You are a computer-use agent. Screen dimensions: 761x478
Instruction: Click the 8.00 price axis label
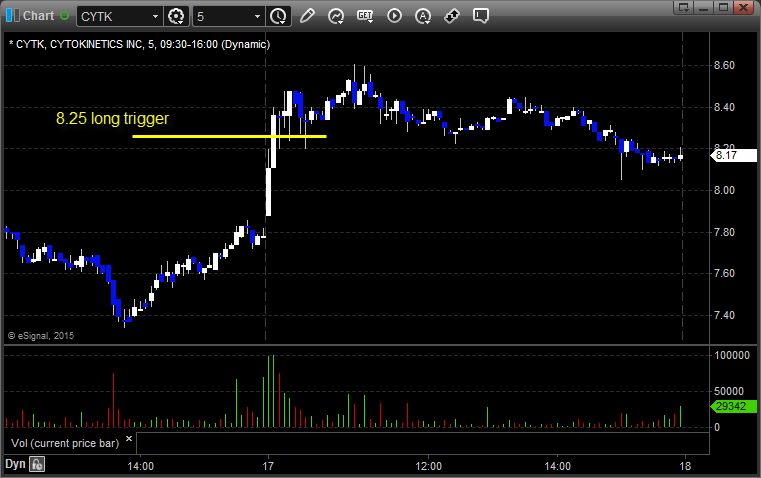[x=724, y=190]
